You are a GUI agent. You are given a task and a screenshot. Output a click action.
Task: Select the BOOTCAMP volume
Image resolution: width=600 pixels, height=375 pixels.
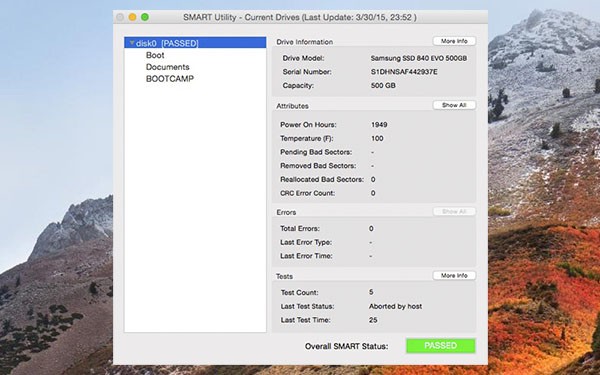coord(170,79)
